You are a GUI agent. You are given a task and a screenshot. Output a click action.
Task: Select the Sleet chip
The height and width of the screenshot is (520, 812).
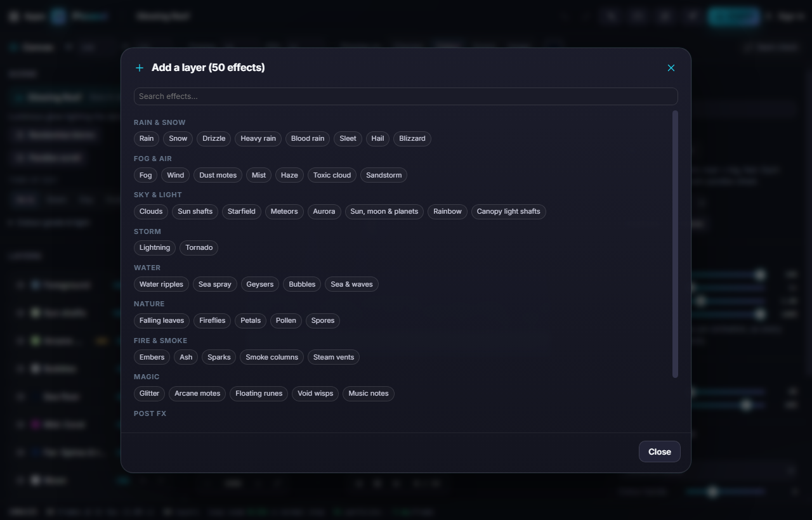[348, 139]
